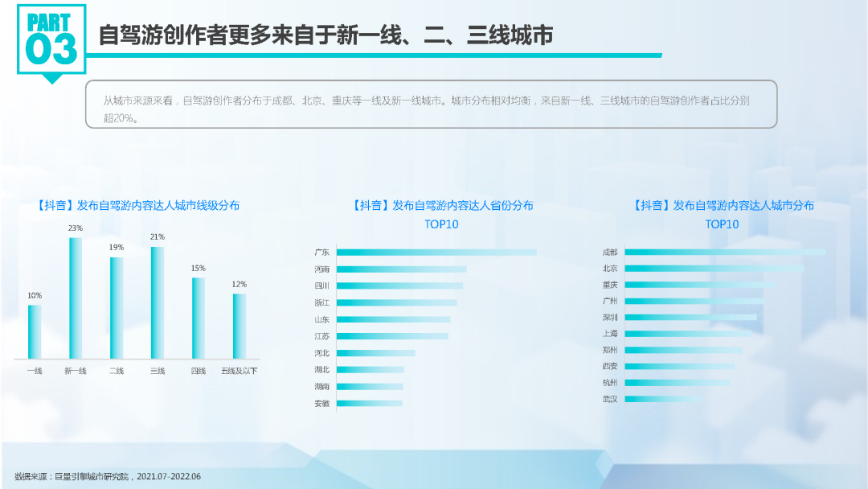Click the gray summary text box

click(x=431, y=105)
